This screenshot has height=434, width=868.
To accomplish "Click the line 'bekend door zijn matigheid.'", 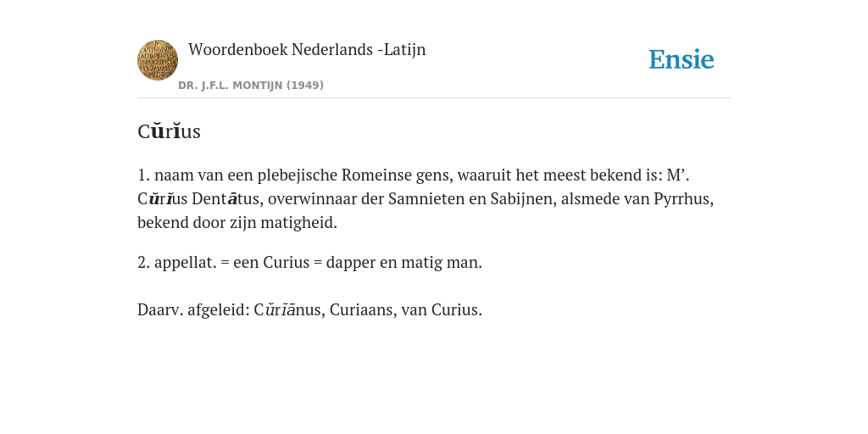I will click(x=237, y=223).
